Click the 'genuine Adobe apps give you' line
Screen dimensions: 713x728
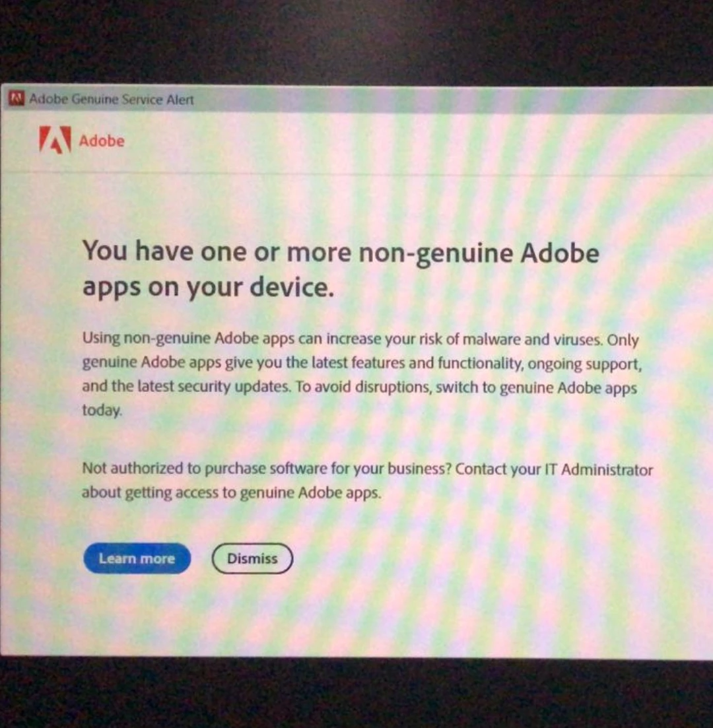coord(362,363)
